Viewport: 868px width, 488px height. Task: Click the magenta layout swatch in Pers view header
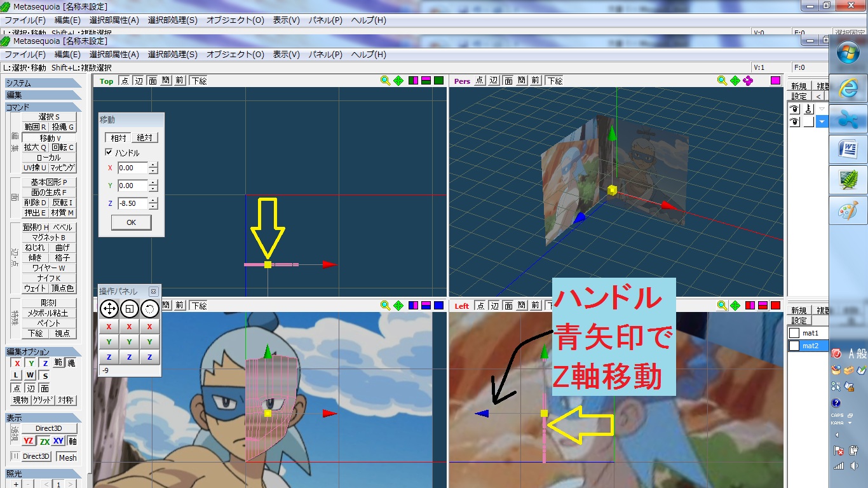pyautogui.click(x=775, y=81)
